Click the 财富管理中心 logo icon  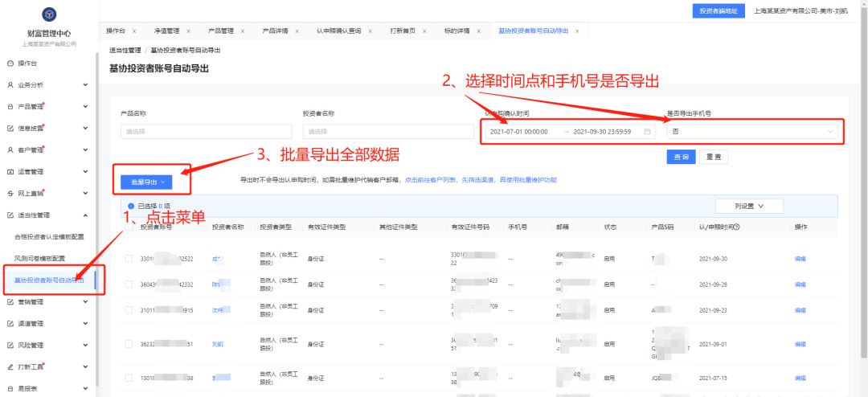(49, 14)
